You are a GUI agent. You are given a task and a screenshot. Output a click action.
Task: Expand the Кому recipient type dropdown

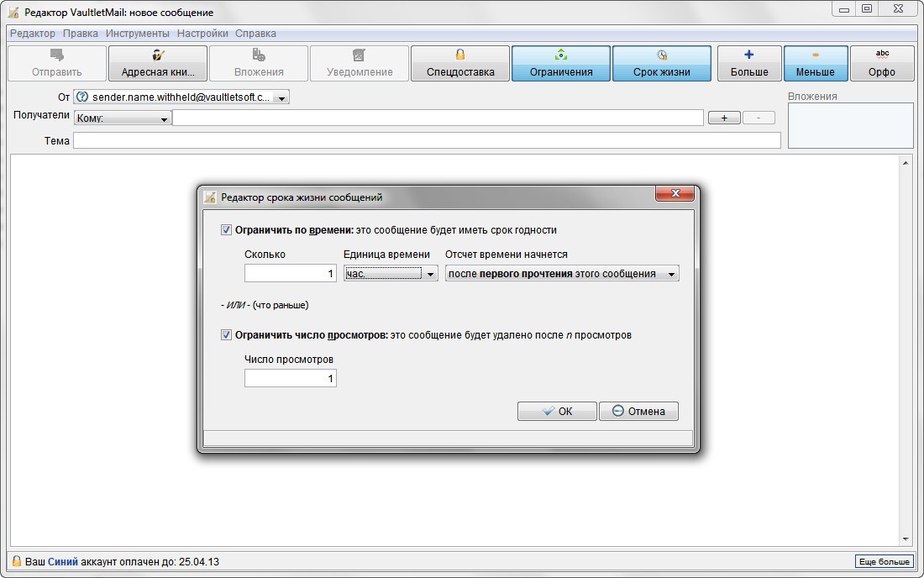click(x=123, y=118)
